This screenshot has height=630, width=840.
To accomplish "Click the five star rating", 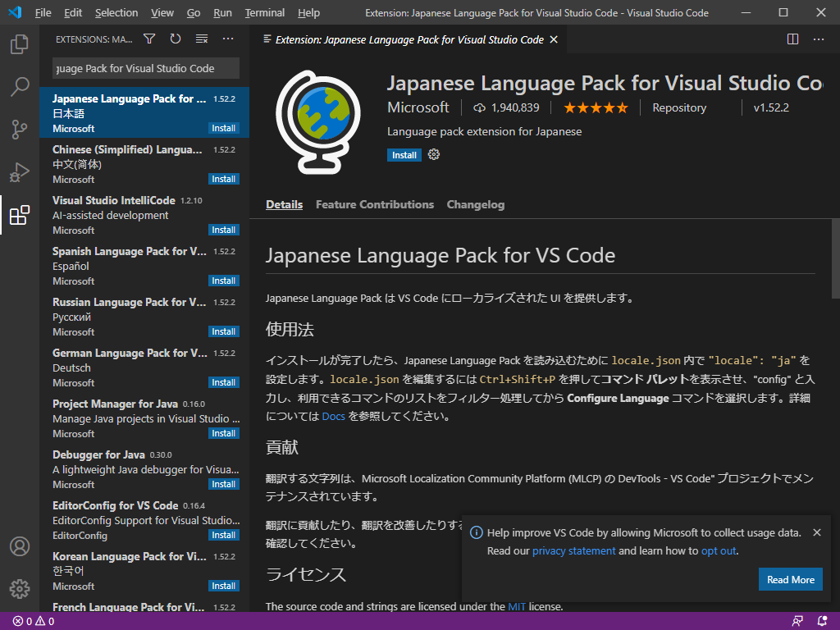I will 596,108.
